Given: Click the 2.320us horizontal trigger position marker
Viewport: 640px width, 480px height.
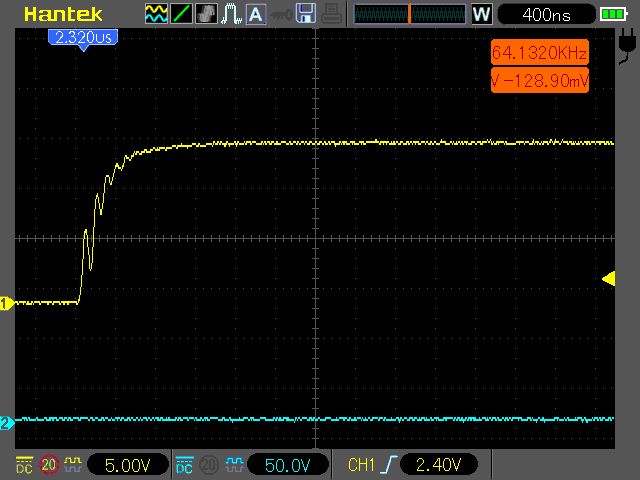Looking at the screenshot, I should pyautogui.click(x=83, y=37).
